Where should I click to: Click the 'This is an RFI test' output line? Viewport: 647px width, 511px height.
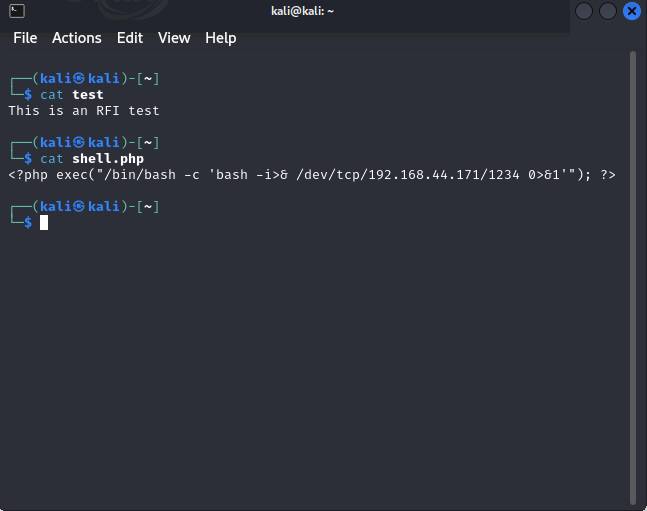coord(84,111)
